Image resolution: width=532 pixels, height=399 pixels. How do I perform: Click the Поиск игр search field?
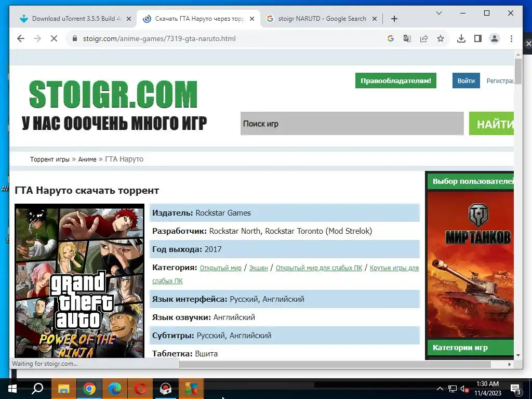[352, 124]
